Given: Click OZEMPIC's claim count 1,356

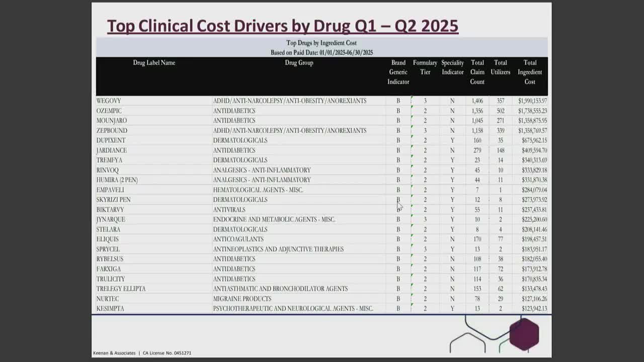Looking at the screenshot, I should (x=477, y=111).
